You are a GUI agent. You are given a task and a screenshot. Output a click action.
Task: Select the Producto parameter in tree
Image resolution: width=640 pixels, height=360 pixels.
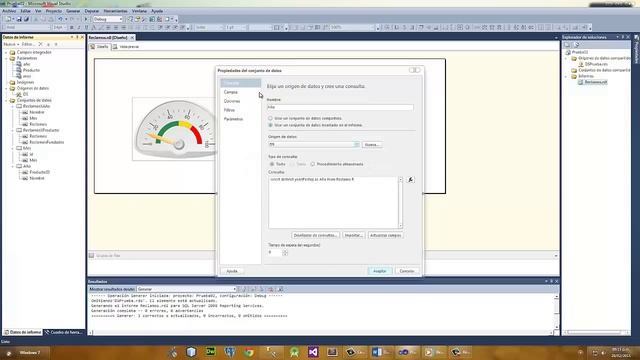(x=31, y=70)
